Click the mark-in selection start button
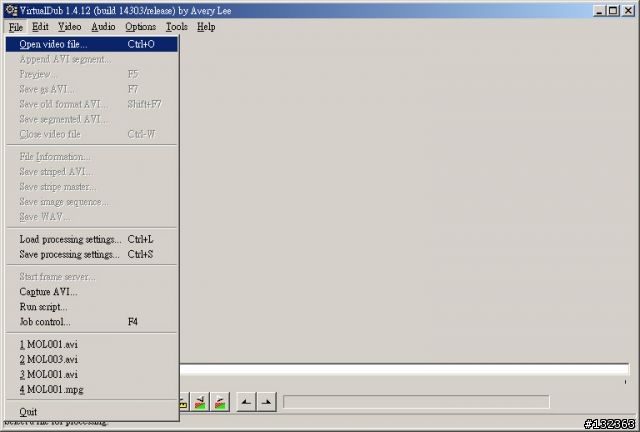Screen dimensions: 640x432 247,402
